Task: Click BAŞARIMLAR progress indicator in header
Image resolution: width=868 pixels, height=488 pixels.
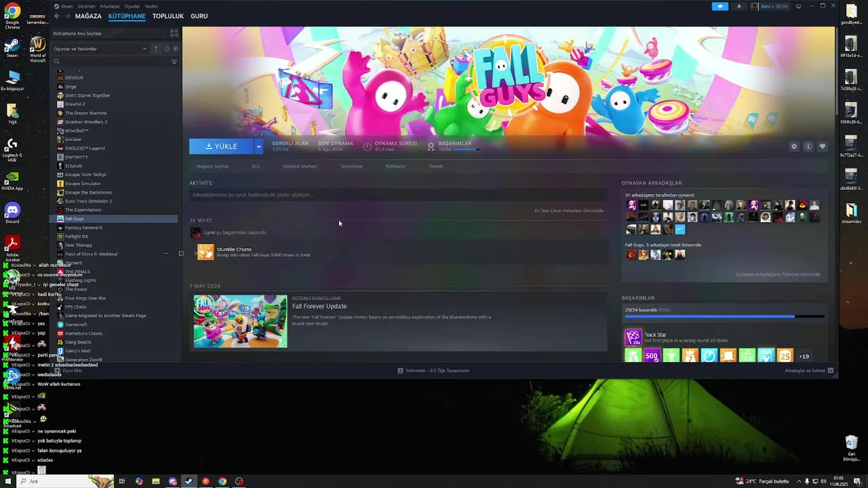Action: point(454,146)
